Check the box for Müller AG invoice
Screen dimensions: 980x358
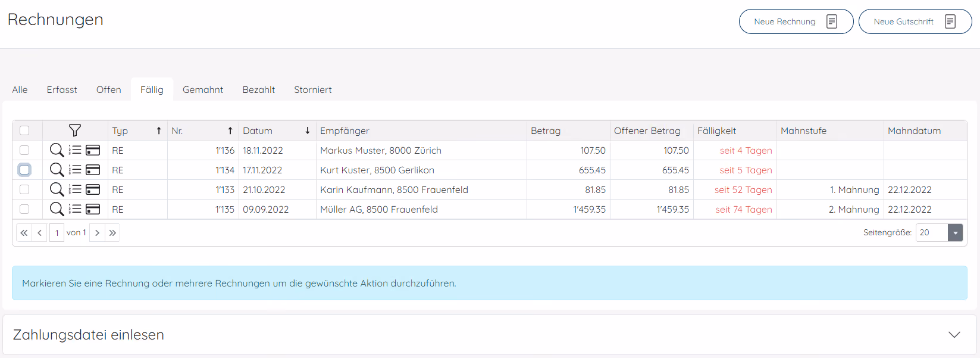click(24, 209)
